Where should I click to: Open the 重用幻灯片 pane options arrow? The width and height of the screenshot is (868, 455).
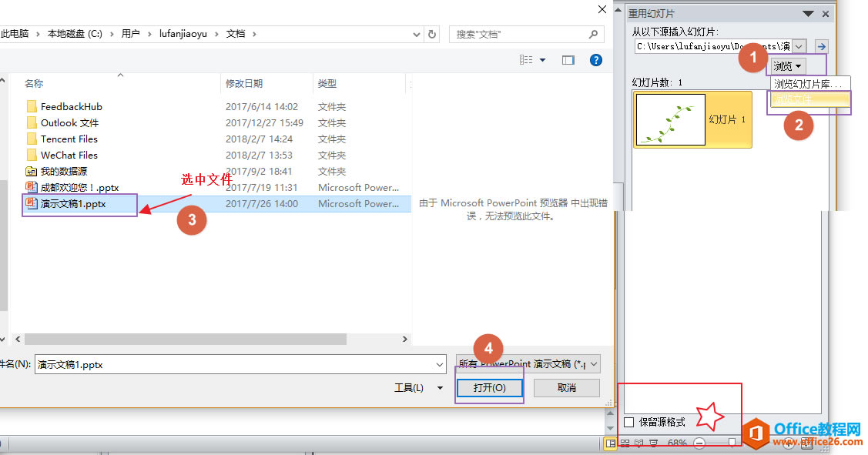pyautogui.click(x=808, y=14)
